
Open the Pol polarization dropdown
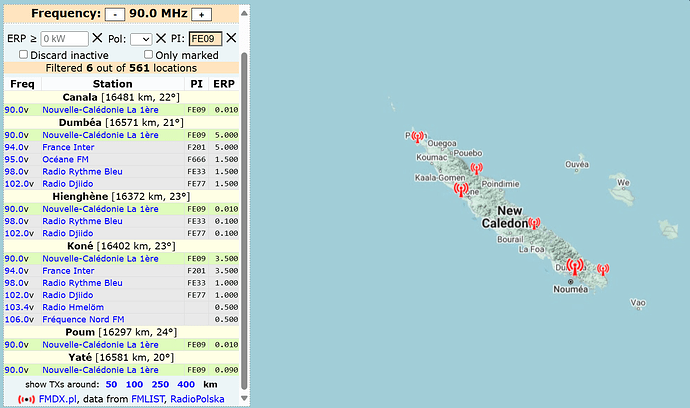tap(140, 38)
